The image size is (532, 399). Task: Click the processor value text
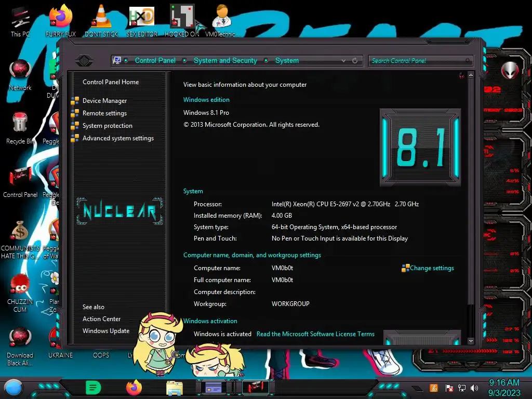345,204
